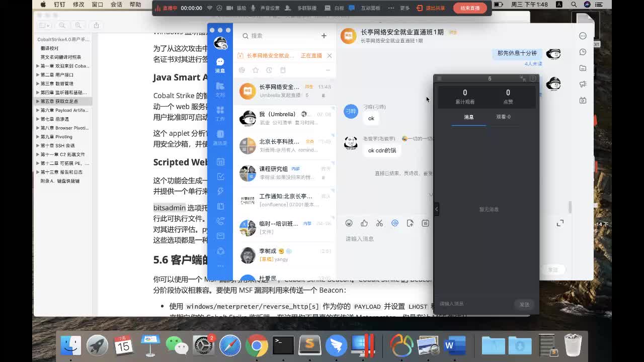This screenshot has width=644, height=362.
Task: Open 声音设置 sound settings in live toolbar
Action: click(x=266, y=8)
